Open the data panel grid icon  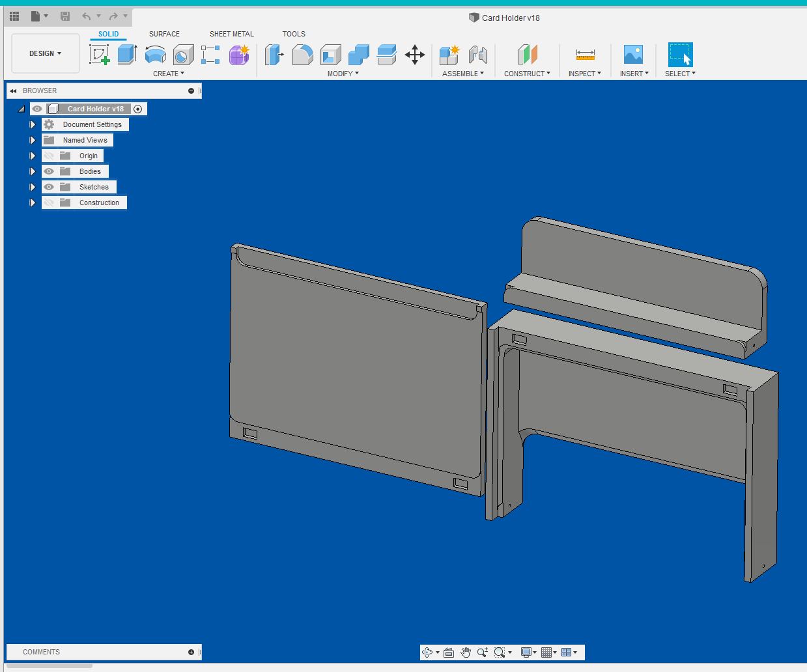point(14,16)
